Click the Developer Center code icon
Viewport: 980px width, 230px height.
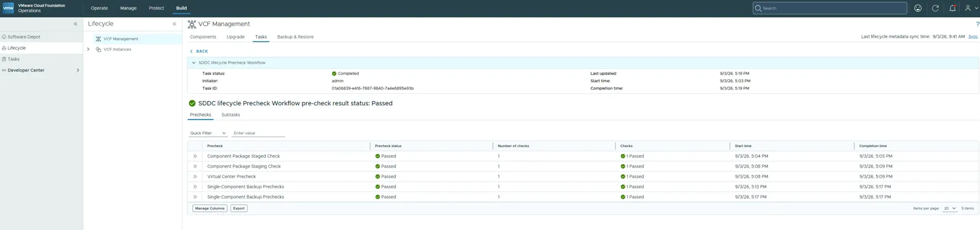(x=4, y=71)
